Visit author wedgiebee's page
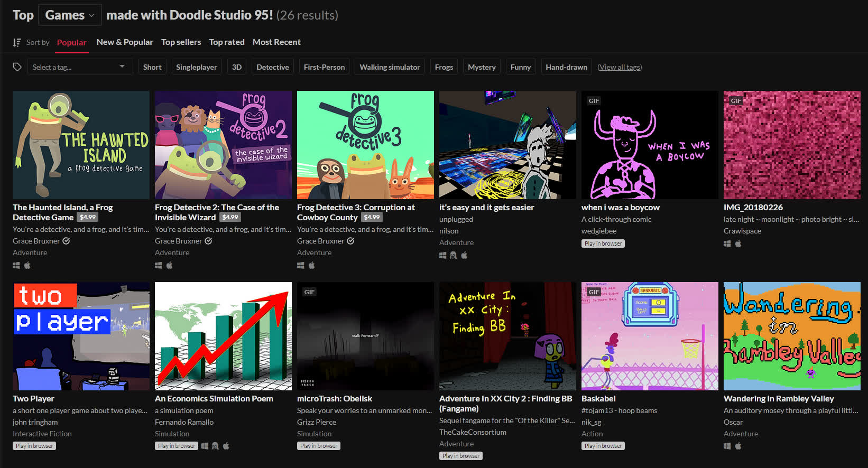The width and height of the screenshot is (868, 468). coord(599,231)
